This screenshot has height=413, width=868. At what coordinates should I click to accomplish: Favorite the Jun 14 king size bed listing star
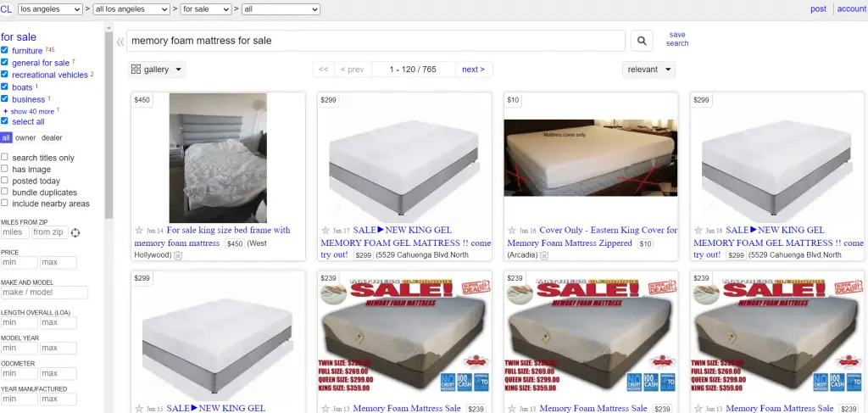[139, 231]
